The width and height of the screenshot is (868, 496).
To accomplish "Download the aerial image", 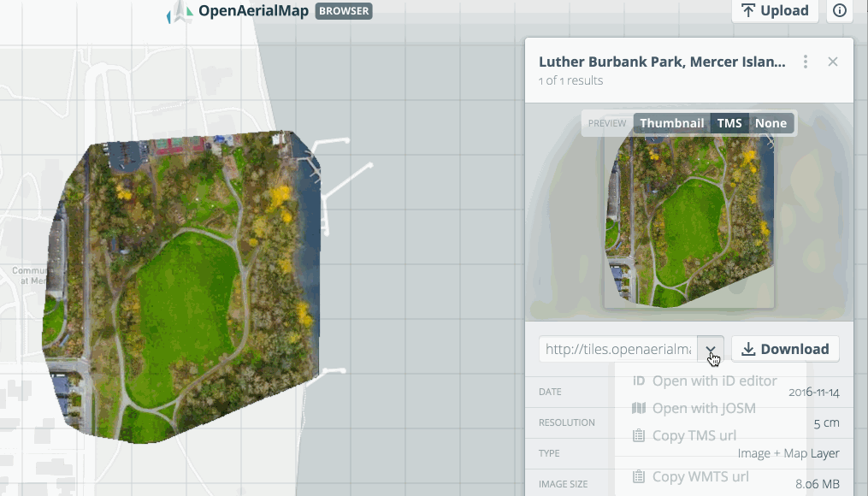I will point(785,349).
